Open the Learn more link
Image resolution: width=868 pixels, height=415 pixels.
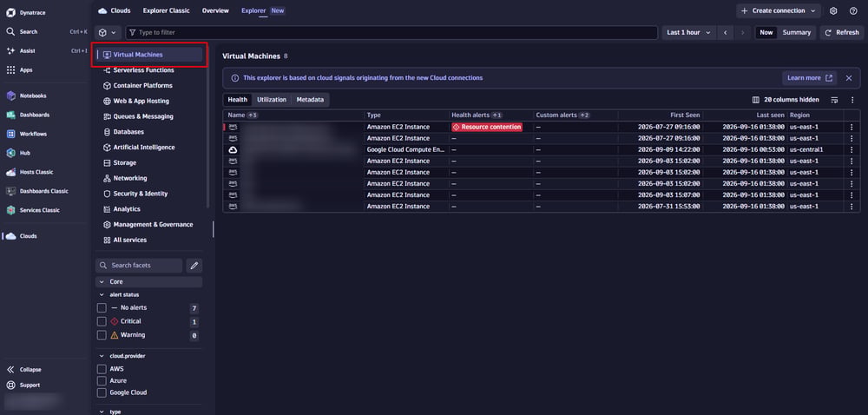coord(809,78)
